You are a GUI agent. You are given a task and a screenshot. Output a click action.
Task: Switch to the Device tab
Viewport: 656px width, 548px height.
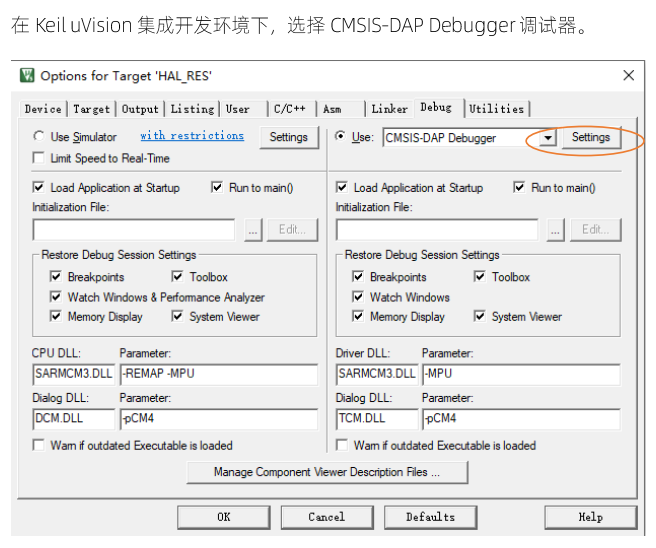[43, 109]
